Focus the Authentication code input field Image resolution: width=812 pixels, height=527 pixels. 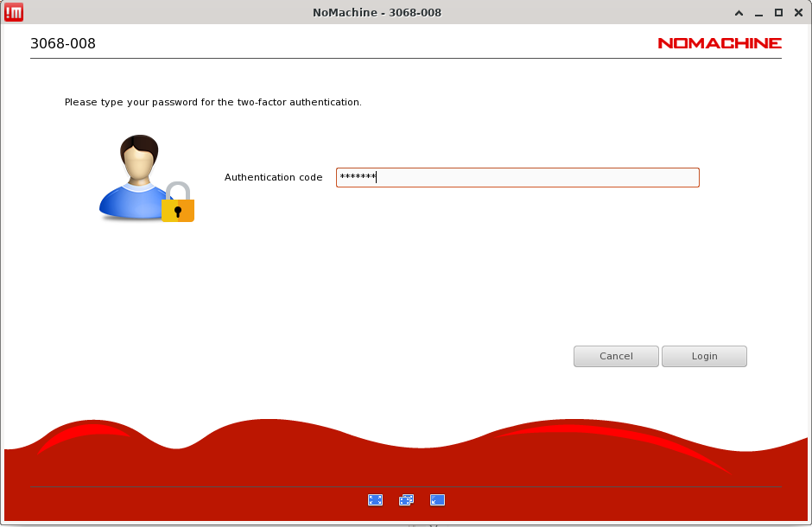pos(517,178)
